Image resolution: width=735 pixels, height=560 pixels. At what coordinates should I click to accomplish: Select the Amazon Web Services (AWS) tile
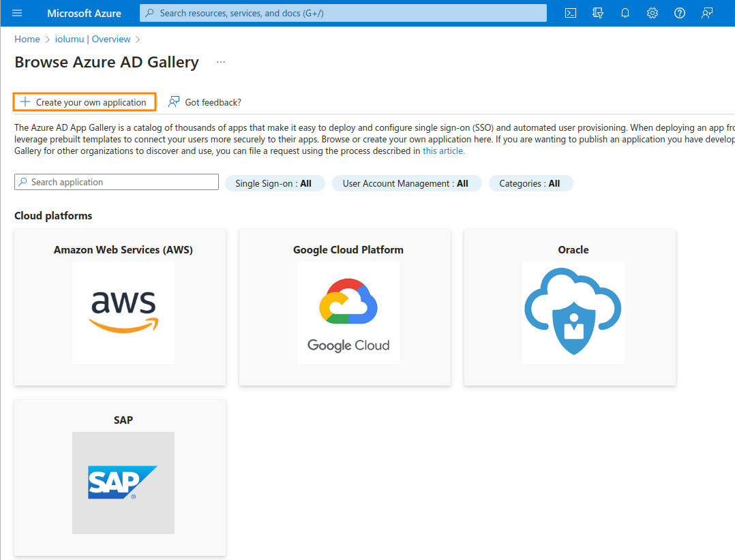coord(123,307)
